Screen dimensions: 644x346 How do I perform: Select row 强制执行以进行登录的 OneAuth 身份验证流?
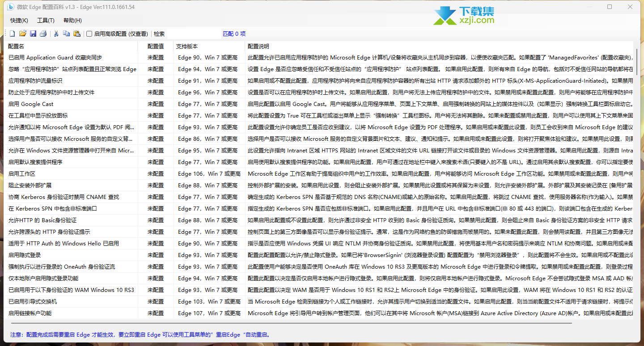click(x=319, y=266)
